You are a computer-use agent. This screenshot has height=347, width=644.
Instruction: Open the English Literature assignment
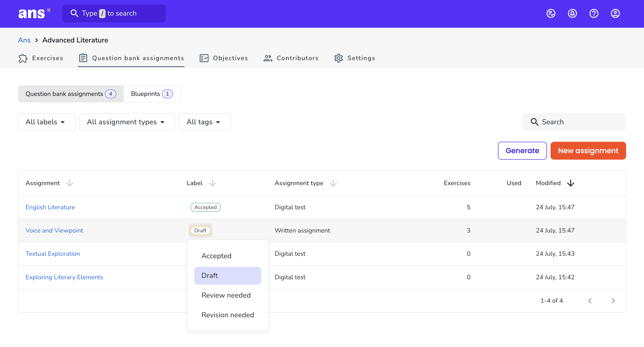(x=50, y=207)
